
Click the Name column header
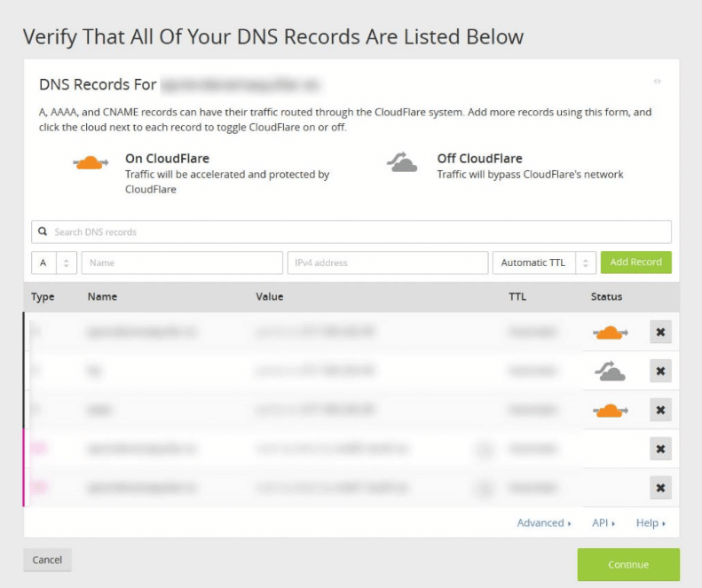102,297
